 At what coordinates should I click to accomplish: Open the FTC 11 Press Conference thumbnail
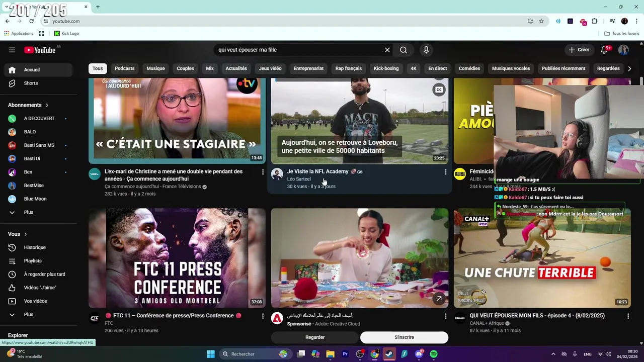(177, 258)
